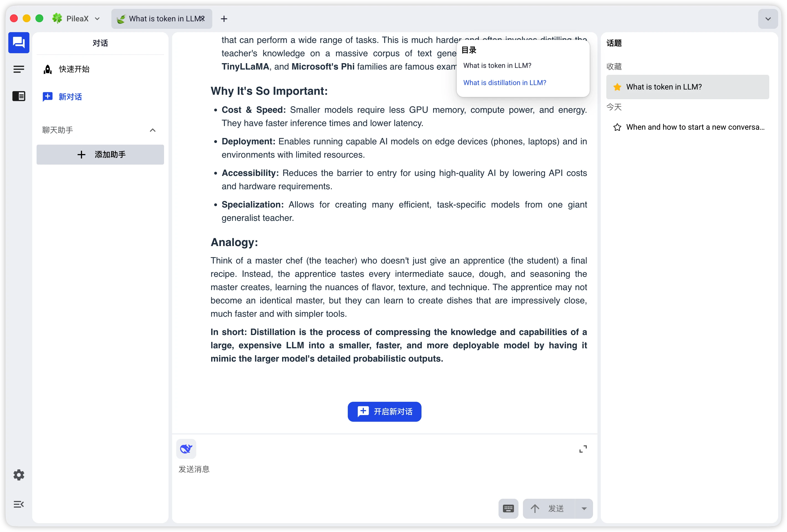Click the DeepSeek model selector icon

coord(186,449)
